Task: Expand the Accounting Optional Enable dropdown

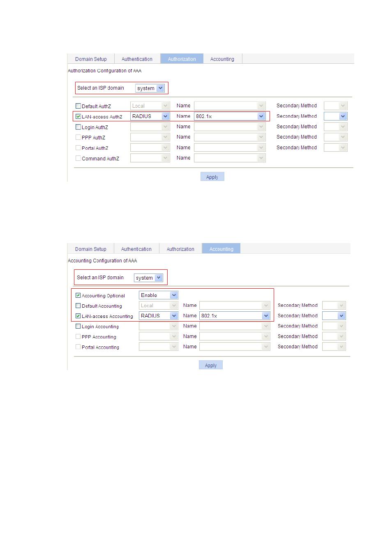Action: pos(174,295)
